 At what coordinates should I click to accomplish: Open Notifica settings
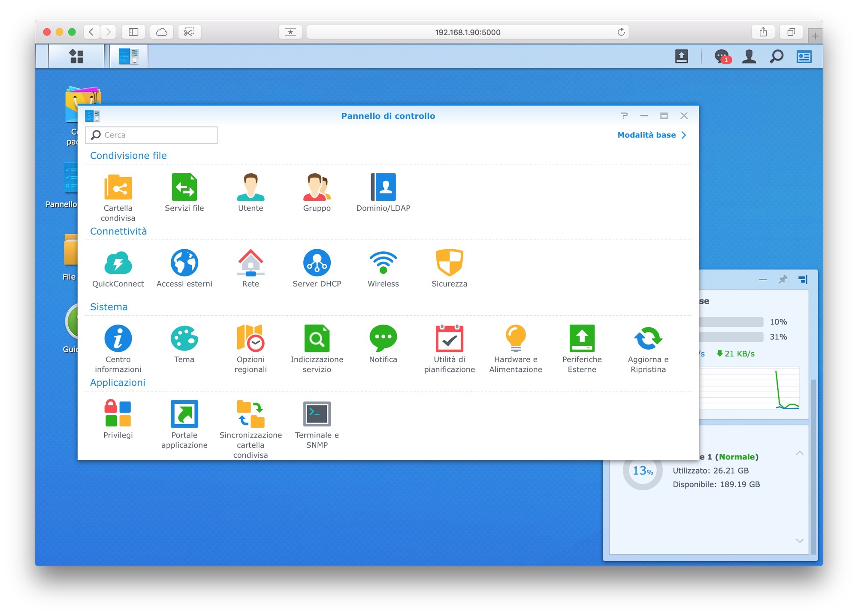[x=383, y=344]
